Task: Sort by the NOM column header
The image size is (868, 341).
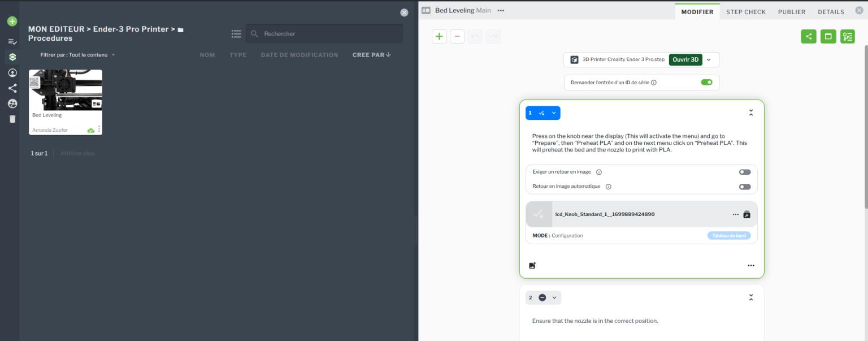Action: [207, 55]
